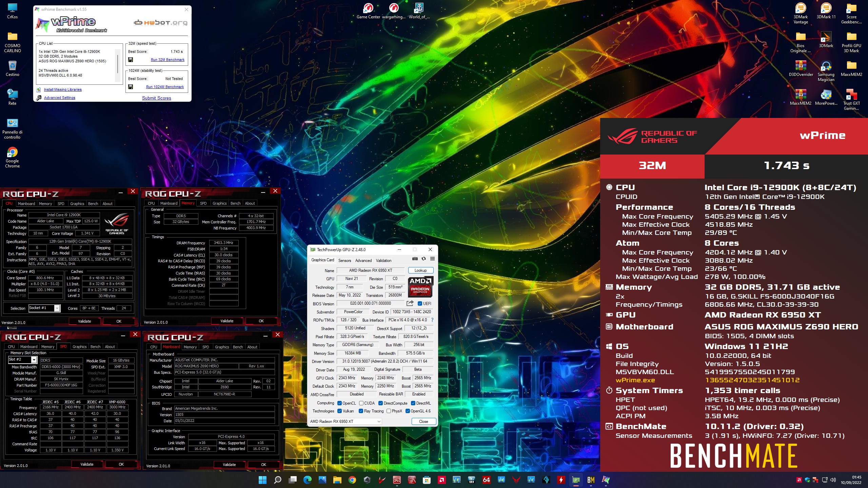Viewport: 868px width, 488px height.
Task: Click the floppy save icon next to 1024M Best Score
Action: pos(131,87)
